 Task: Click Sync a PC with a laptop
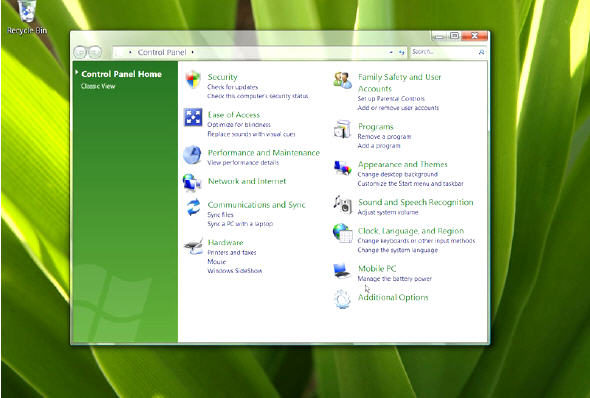240,224
